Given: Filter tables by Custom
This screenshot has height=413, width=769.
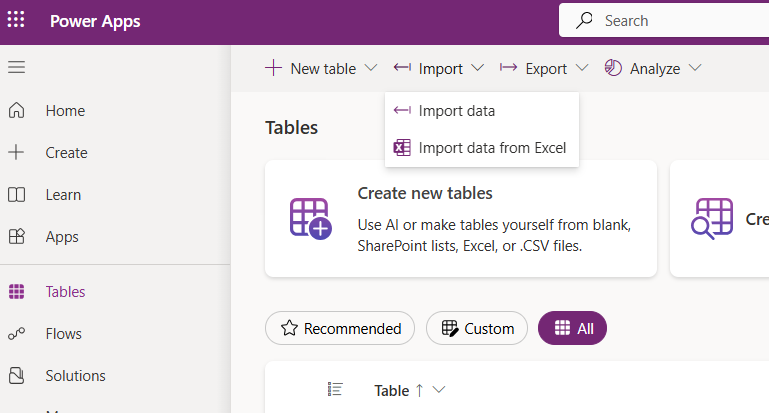Looking at the screenshot, I should [x=477, y=328].
